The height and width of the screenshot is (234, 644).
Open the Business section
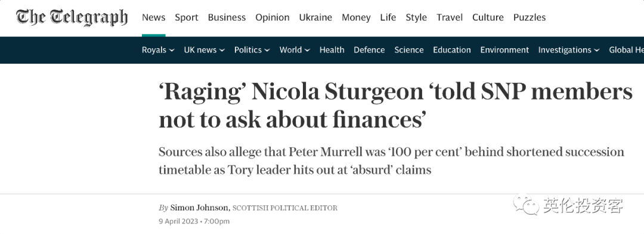[227, 18]
